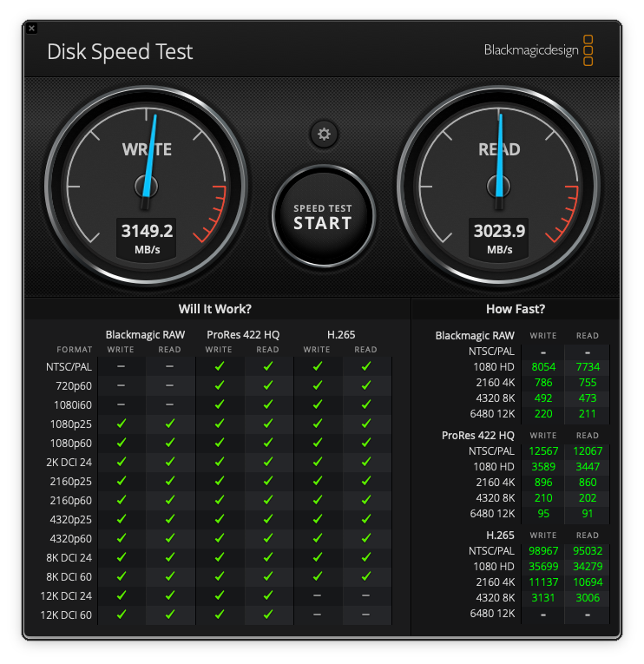Click the READ gauge needle hub
This screenshot has width=644, height=664.
click(x=499, y=186)
